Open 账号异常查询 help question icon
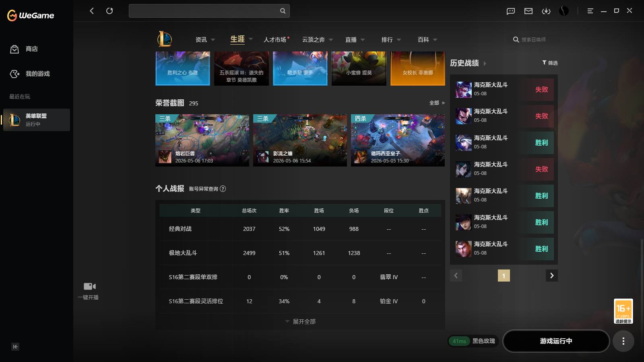This screenshot has width=644, height=362. pos(223,189)
